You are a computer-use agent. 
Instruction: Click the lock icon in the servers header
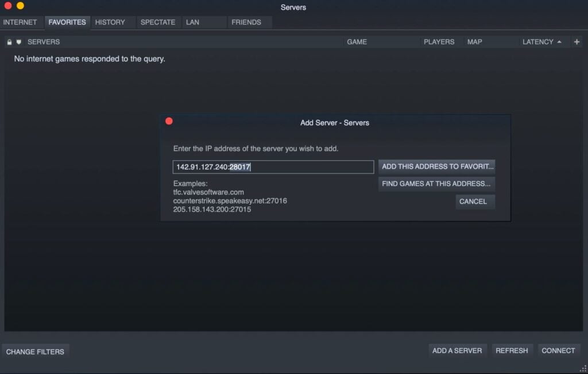click(9, 41)
